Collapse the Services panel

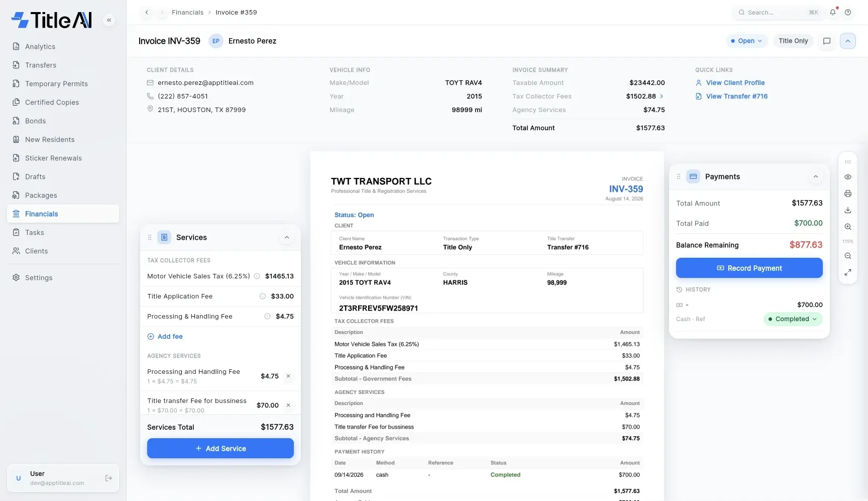[287, 237]
